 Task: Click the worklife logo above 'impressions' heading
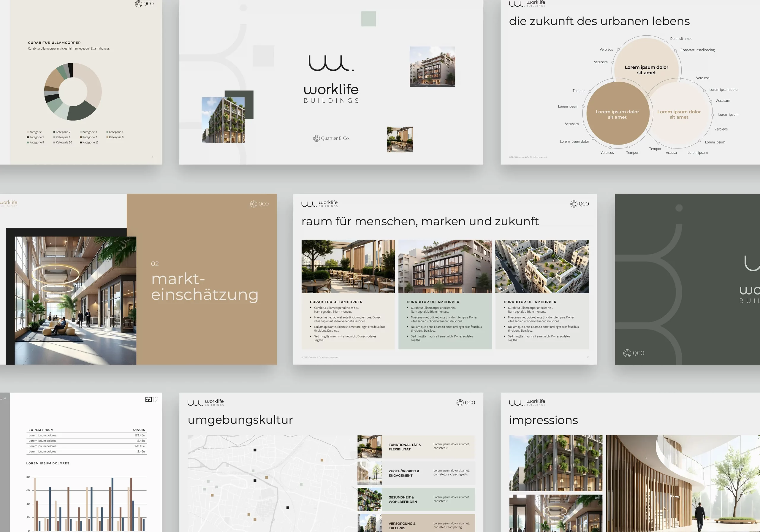527,403
